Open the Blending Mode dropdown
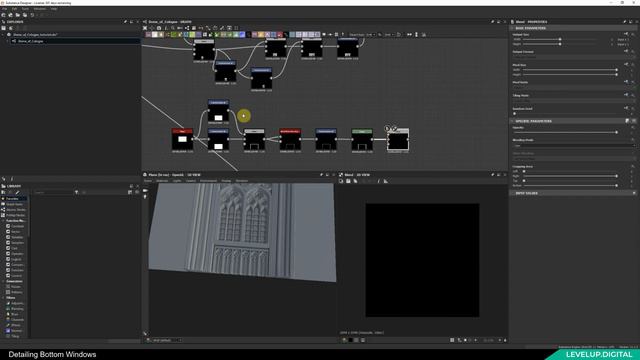 click(x=574, y=145)
